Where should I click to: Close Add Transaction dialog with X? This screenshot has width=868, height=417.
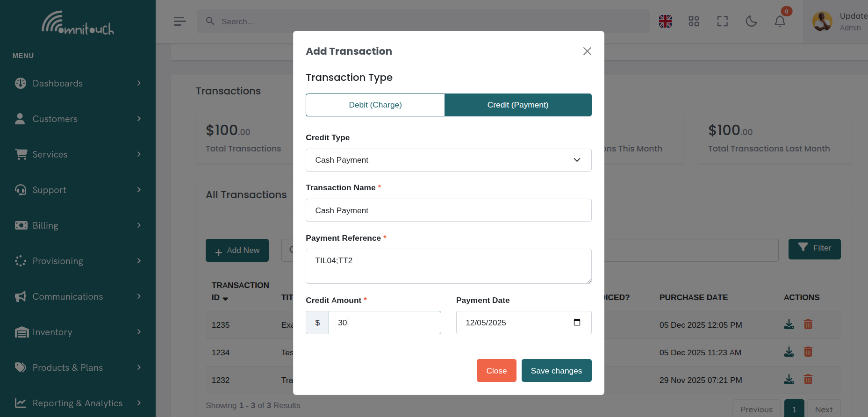pyautogui.click(x=587, y=51)
